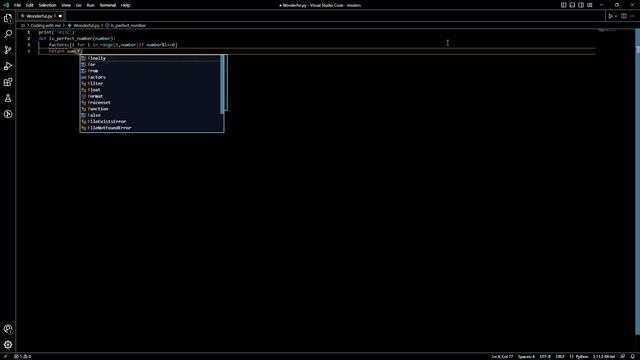
Task: Open run options dropdown arrow beside play button
Action: [616, 16]
